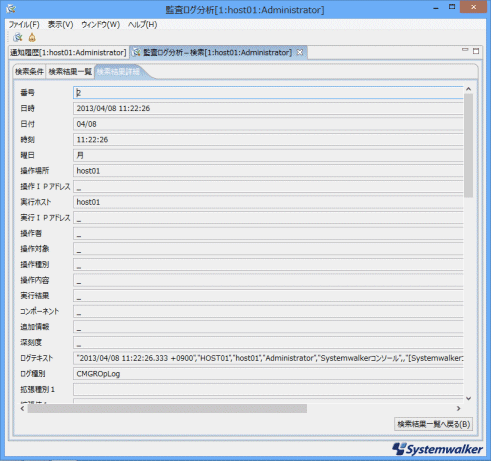Minimize the 監査ログ分析 window

[436, 8]
